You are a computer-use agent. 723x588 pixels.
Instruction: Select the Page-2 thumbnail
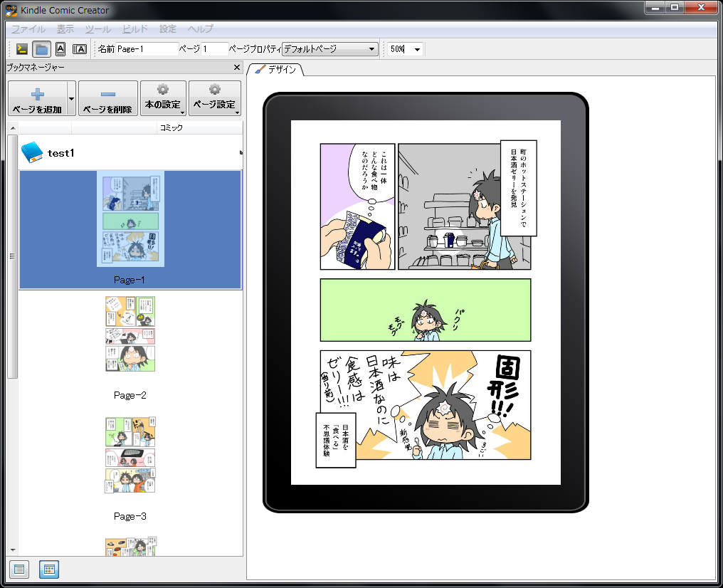pyautogui.click(x=130, y=334)
